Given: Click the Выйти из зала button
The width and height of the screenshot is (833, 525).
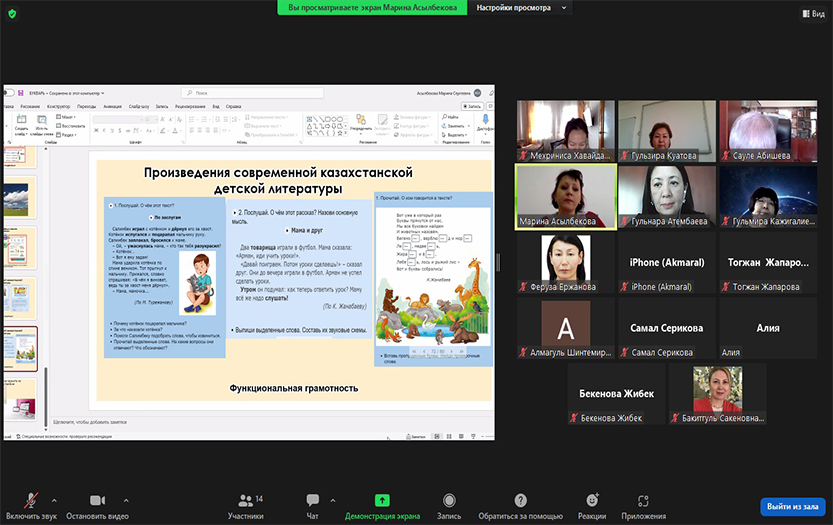Looking at the screenshot, I should point(792,506).
